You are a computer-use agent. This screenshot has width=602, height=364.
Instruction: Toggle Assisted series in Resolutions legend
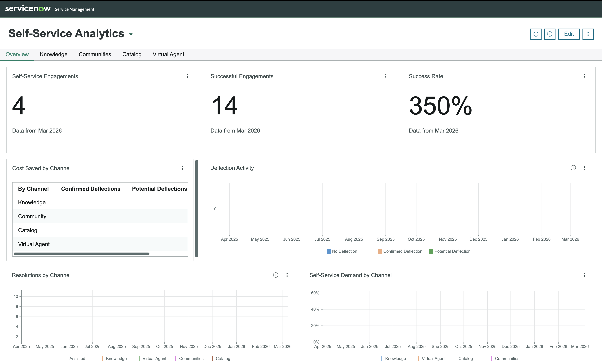[75, 358]
